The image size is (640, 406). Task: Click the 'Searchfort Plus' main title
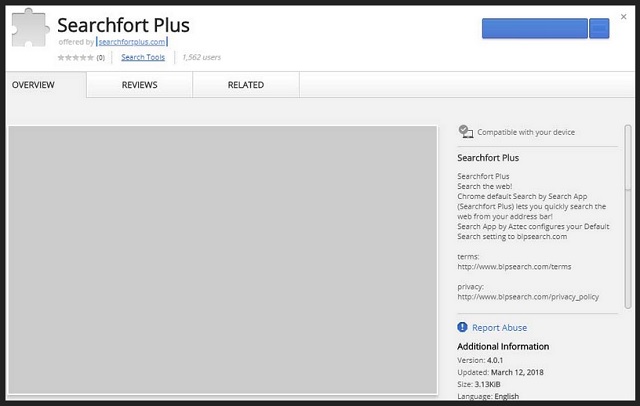click(x=123, y=25)
